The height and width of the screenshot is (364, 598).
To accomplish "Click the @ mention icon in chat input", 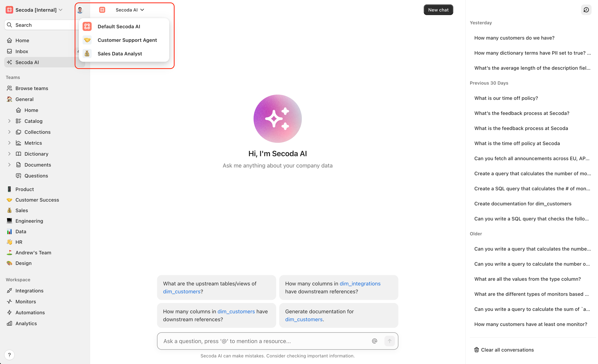I will [x=374, y=341].
